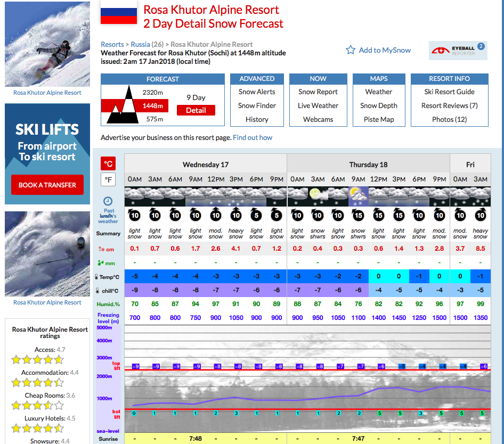Open Snow Finder

point(257,106)
